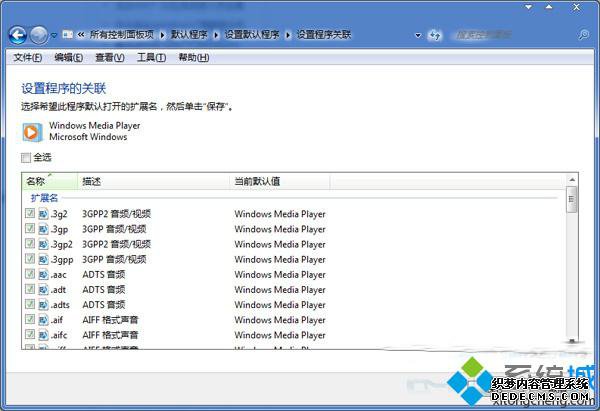Open the 编辑(E) menu
Screen dimensions: 600x411
pyautogui.click(x=68, y=58)
